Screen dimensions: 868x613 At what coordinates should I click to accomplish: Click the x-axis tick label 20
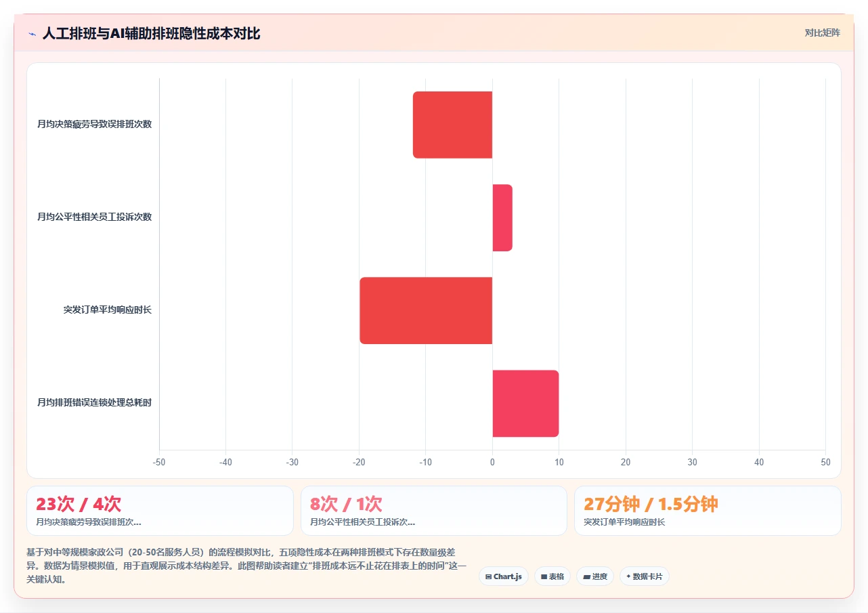626,462
